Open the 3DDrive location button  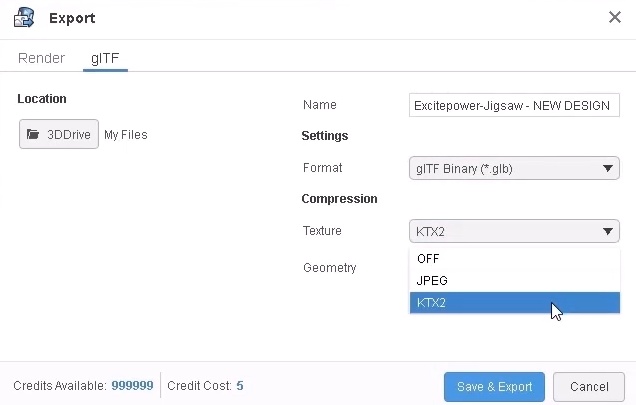(x=59, y=134)
